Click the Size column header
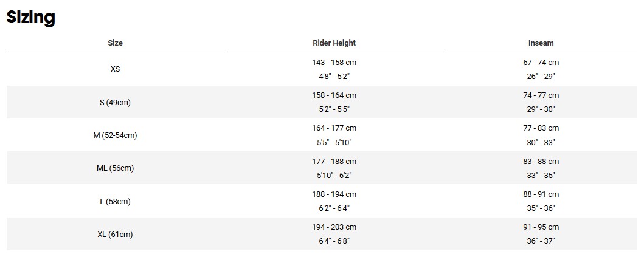This screenshot has height=257, width=644. pos(115,43)
